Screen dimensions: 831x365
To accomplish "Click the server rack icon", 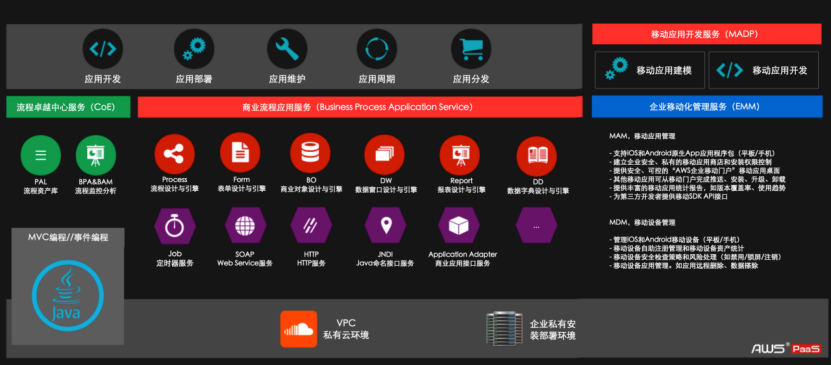I will pyautogui.click(x=504, y=328).
